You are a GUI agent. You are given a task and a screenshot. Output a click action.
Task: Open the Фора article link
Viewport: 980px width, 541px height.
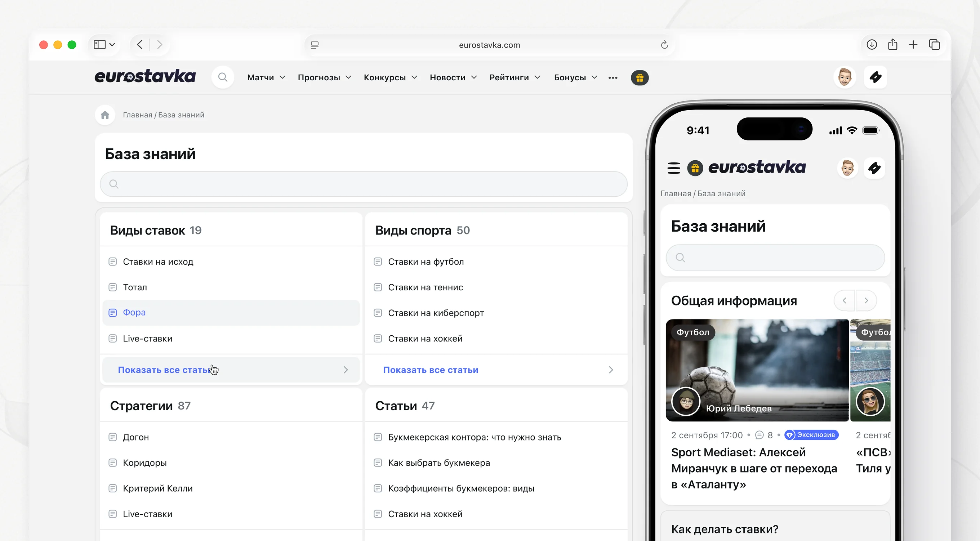coord(134,312)
